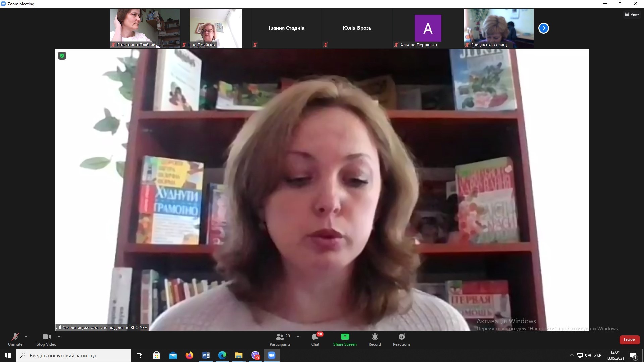
Task: Click the green encryption shield icon
Action: (x=62, y=56)
